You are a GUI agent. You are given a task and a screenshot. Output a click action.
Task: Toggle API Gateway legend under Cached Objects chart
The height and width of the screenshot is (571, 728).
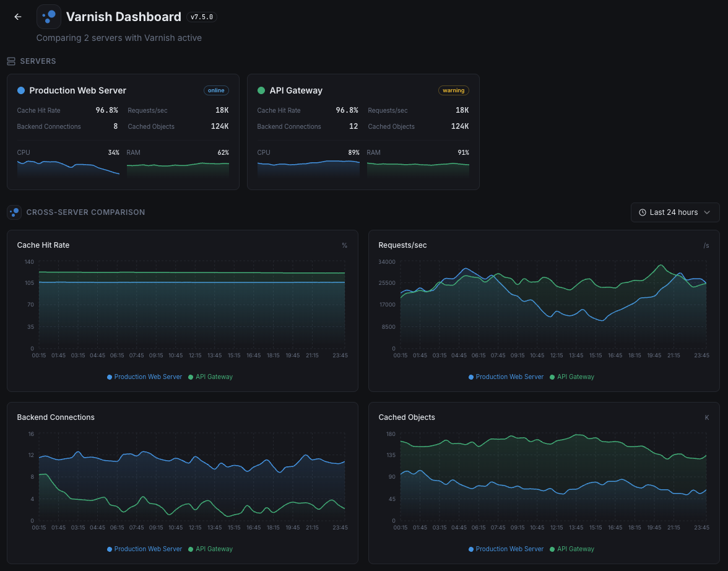[x=571, y=549]
